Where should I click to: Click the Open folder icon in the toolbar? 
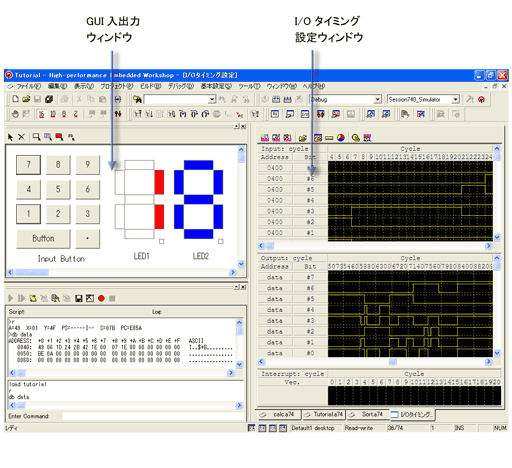tap(26, 99)
